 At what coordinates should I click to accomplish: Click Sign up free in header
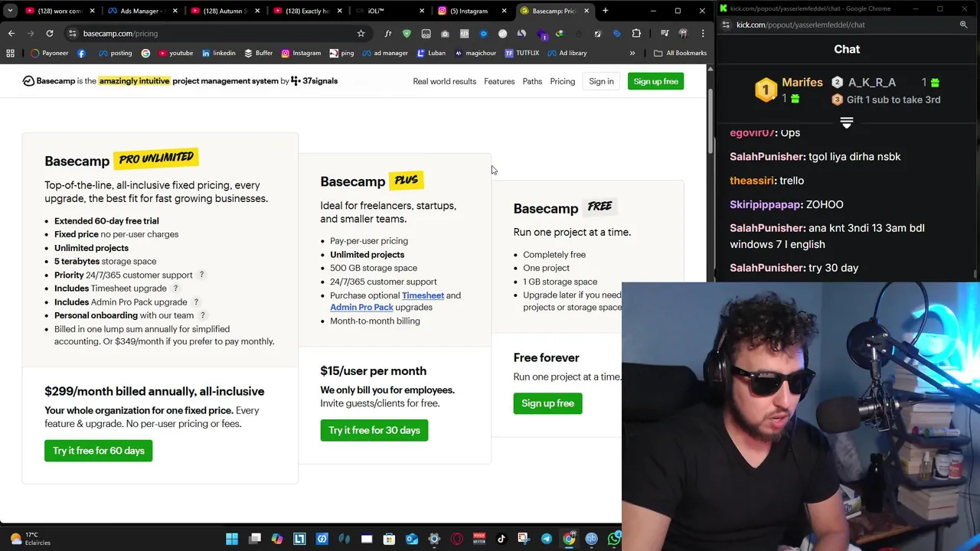(655, 81)
